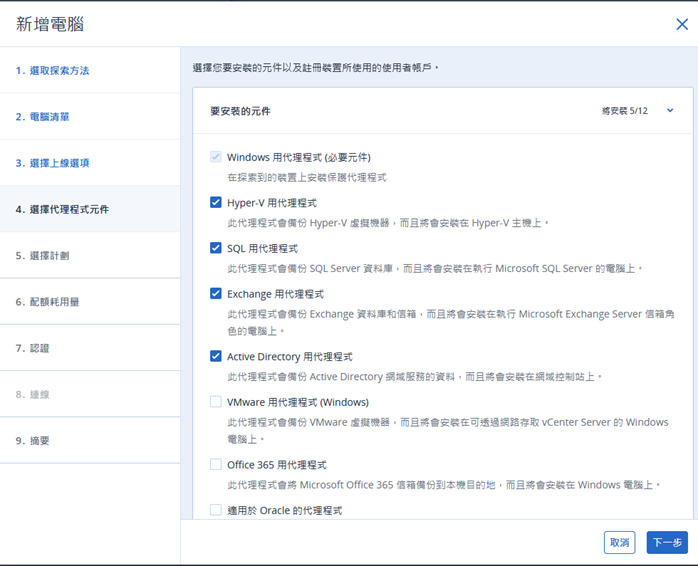Collapse the 要安裝的元件 section chevron
The image size is (698, 566).
tap(670, 110)
